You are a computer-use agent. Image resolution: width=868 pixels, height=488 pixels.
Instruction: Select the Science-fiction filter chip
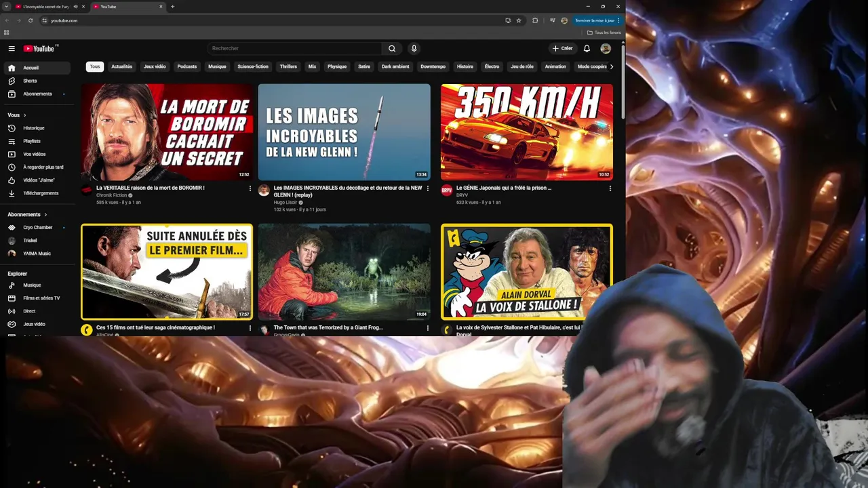253,66
